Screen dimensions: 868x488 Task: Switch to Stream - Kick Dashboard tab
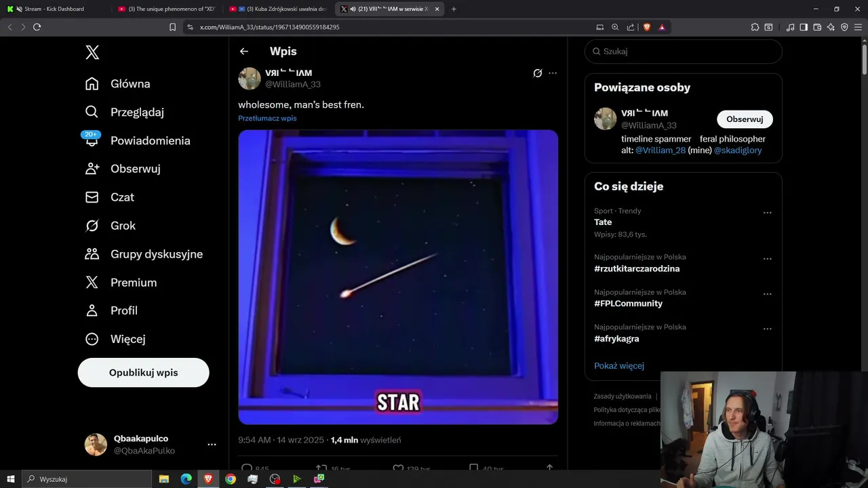click(x=54, y=9)
